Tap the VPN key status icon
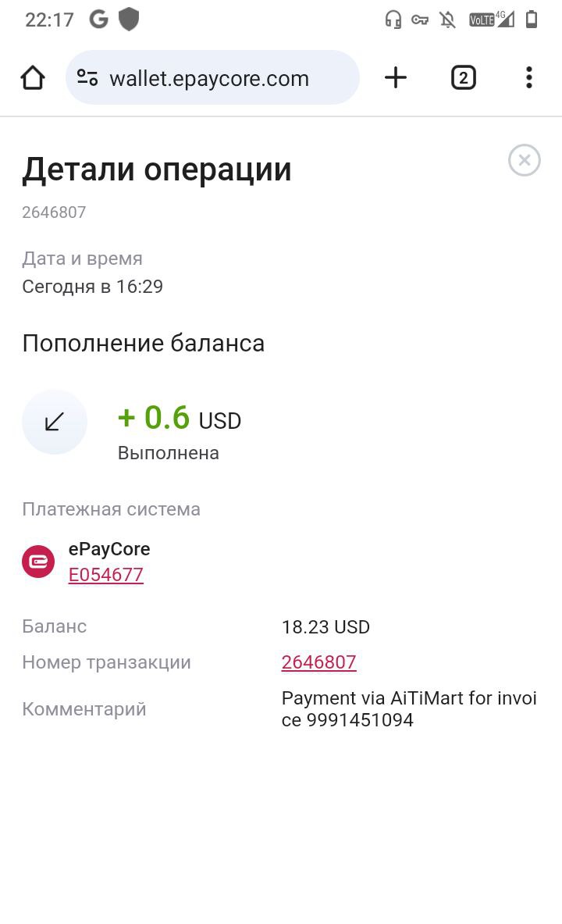This screenshot has height=924, width=562. click(420, 20)
